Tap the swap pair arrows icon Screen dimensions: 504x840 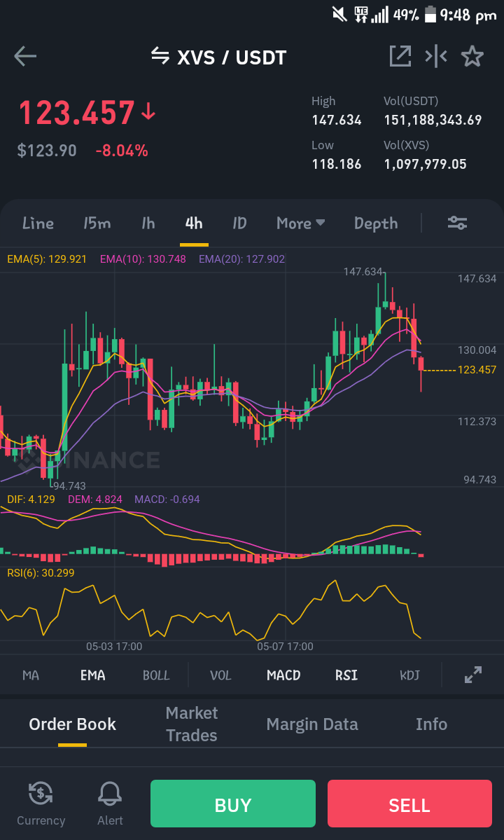coord(160,55)
